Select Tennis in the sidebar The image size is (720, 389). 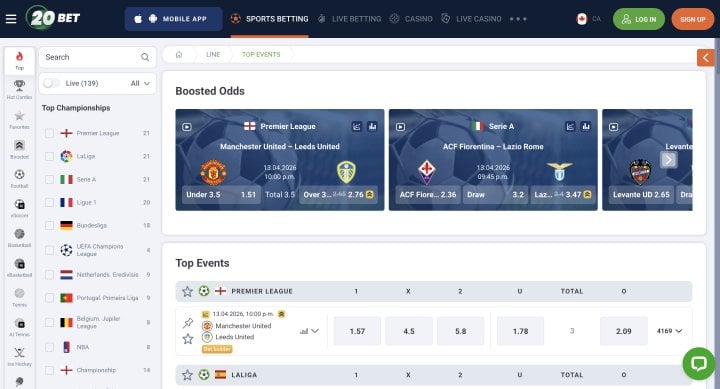(19, 297)
